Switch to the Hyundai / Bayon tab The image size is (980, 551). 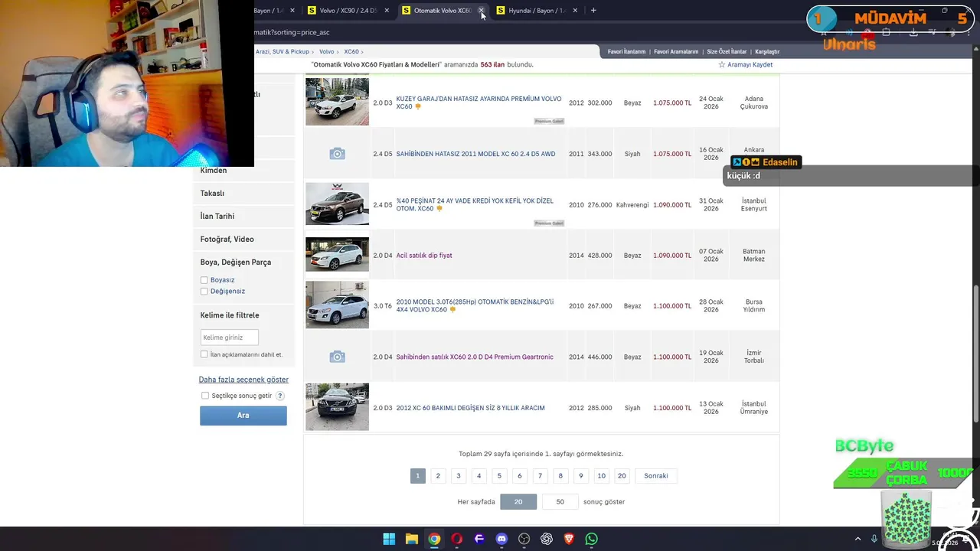(x=536, y=11)
